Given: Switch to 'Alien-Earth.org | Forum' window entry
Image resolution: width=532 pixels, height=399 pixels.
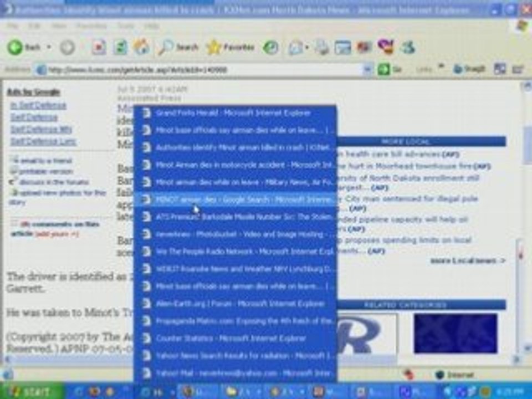Looking at the screenshot, I should [x=235, y=304].
